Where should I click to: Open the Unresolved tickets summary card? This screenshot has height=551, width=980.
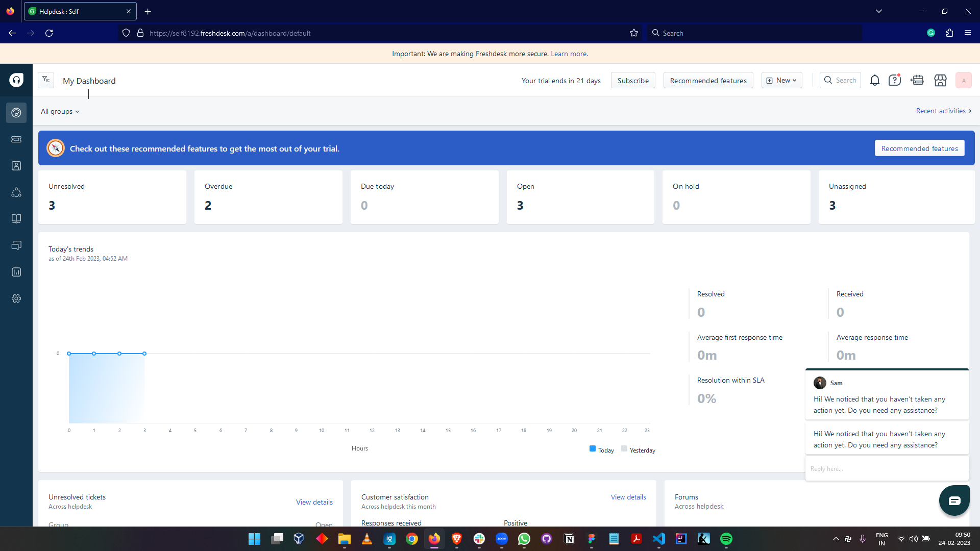pos(112,197)
